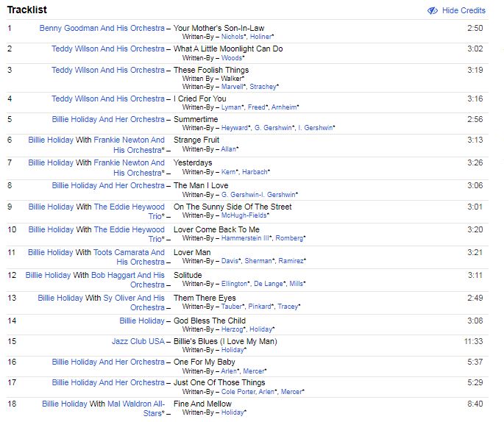This screenshot has height=422, width=504.
Task: Open Toots Camarata And His Orchestra link
Action: [x=129, y=252]
